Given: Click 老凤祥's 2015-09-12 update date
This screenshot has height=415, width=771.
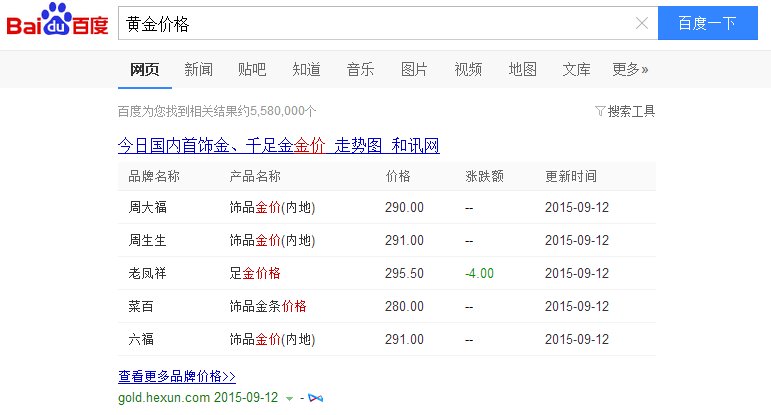Looking at the screenshot, I should coord(577,273).
